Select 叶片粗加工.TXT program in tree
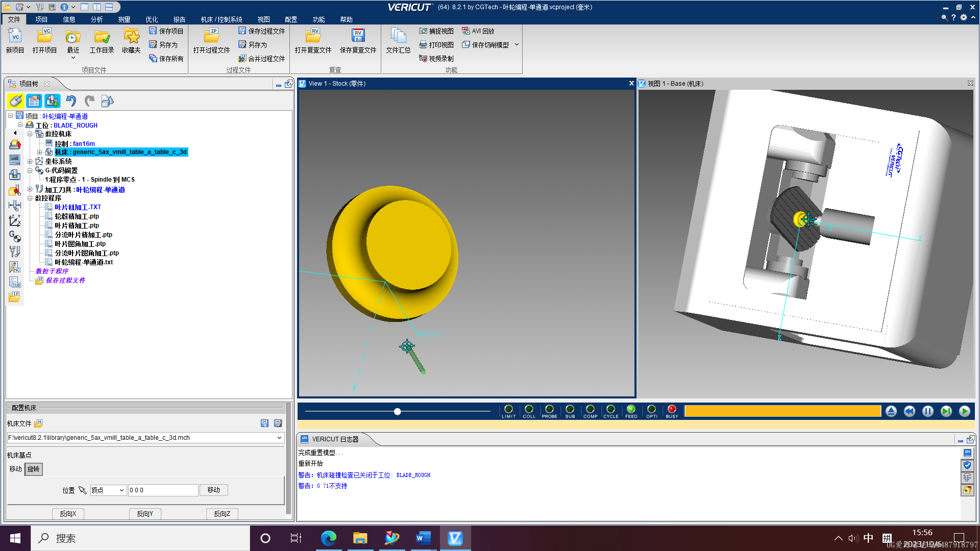Viewport: 980px width, 551px height. 78,207
